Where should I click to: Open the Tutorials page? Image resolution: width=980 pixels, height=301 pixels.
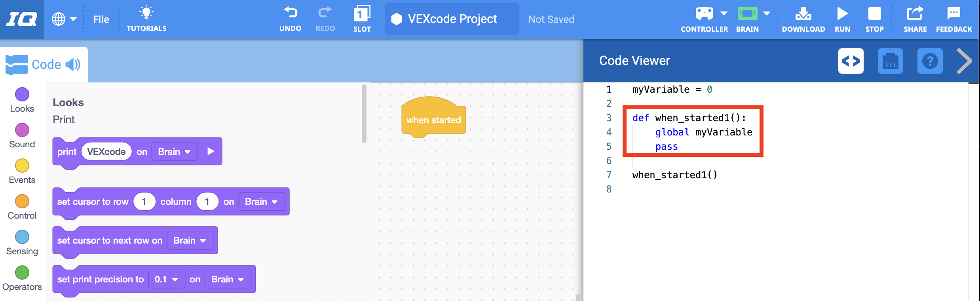point(146,18)
